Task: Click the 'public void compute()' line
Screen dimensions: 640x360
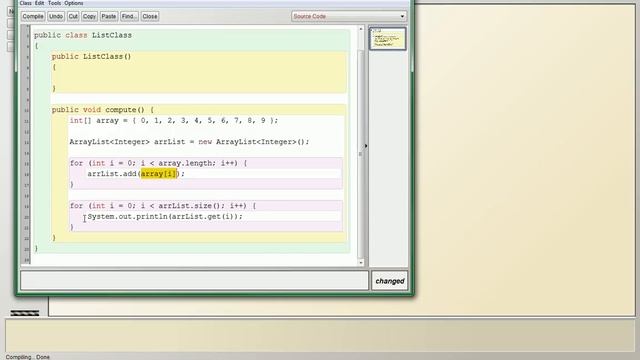Action: (103, 110)
